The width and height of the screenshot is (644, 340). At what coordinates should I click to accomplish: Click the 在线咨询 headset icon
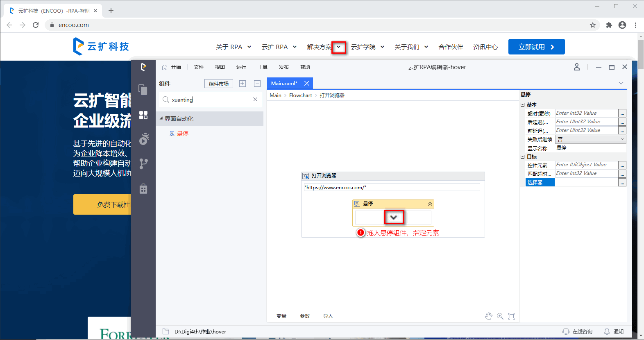(x=566, y=331)
